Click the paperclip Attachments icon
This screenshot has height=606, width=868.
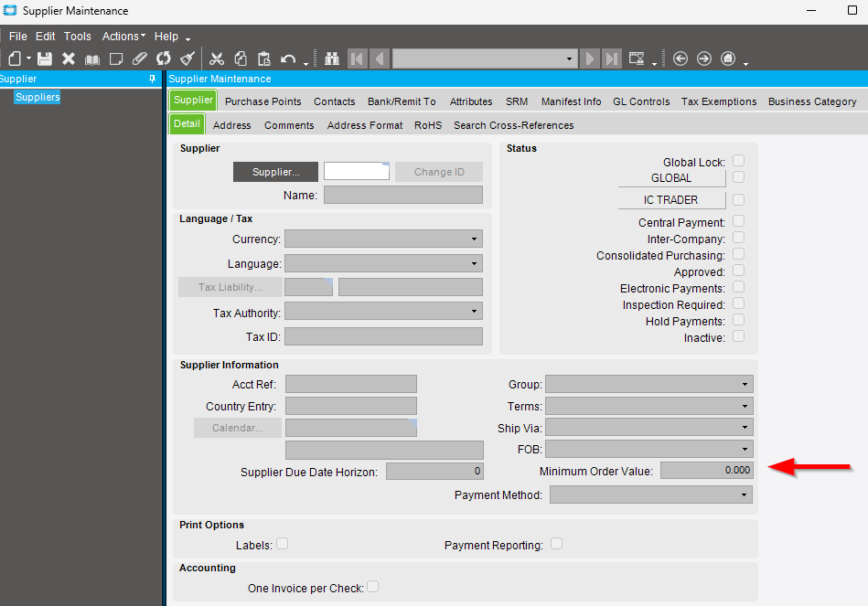tap(140, 58)
